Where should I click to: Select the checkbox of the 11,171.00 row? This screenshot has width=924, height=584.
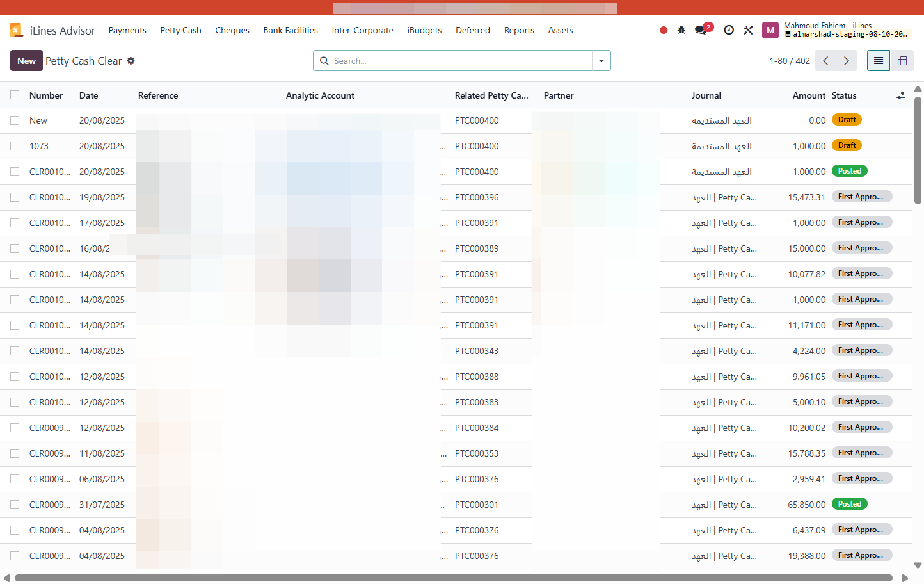pyautogui.click(x=15, y=325)
